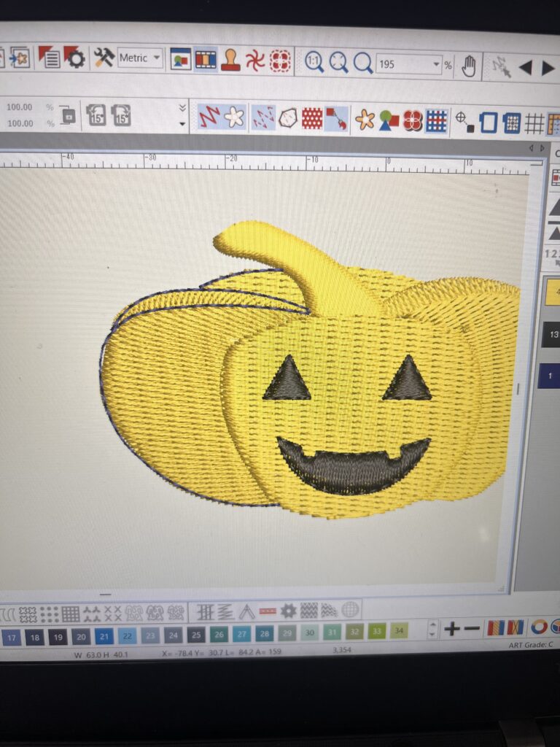The height and width of the screenshot is (747, 560).
Task: Click the gear options icon
Action: pos(74,58)
